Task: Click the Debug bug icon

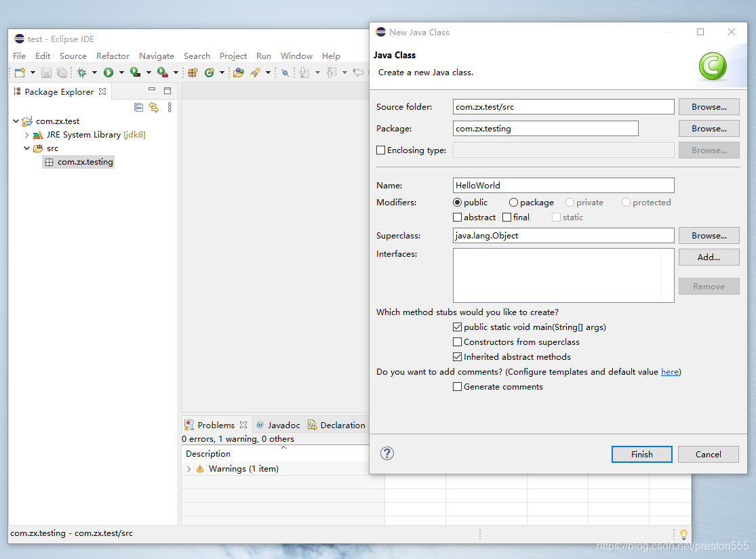Action: tap(82, 73)
